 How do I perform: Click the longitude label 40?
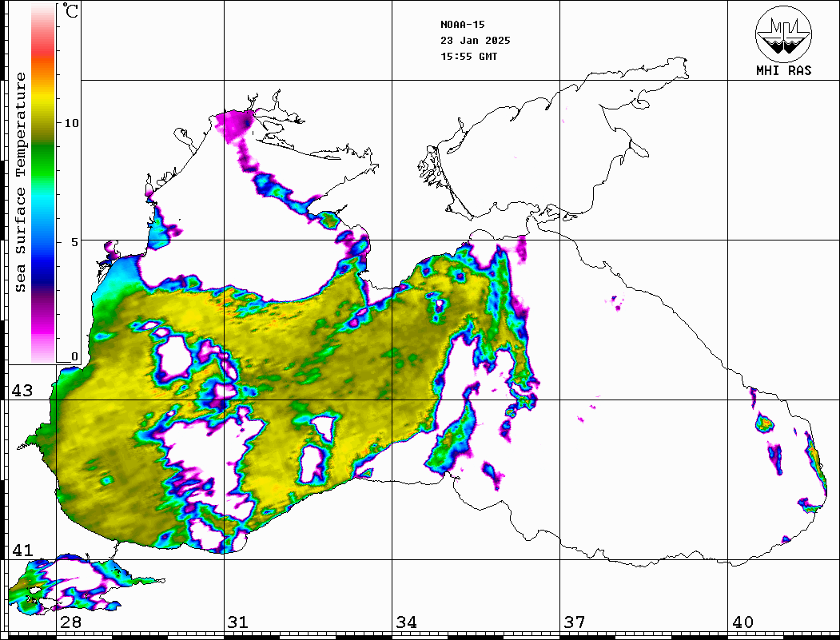(742, 622)
